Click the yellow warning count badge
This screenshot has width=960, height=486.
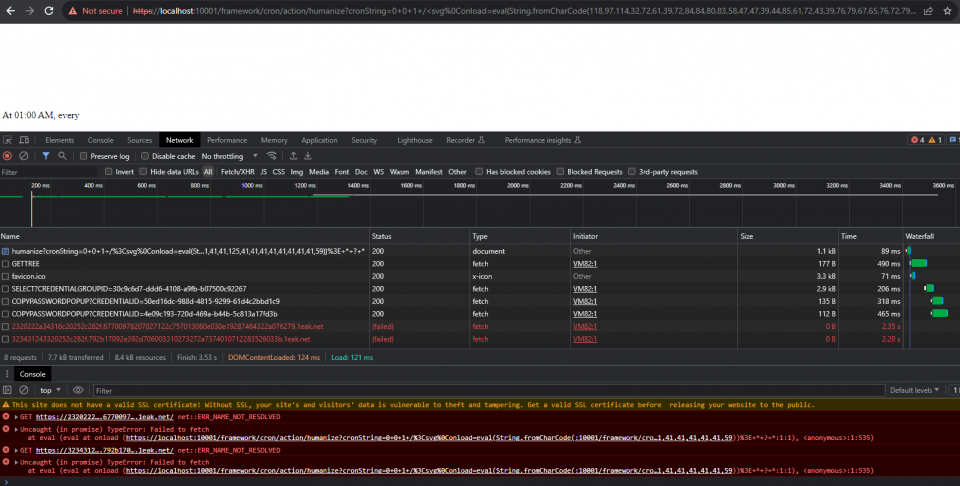point(935,140)
